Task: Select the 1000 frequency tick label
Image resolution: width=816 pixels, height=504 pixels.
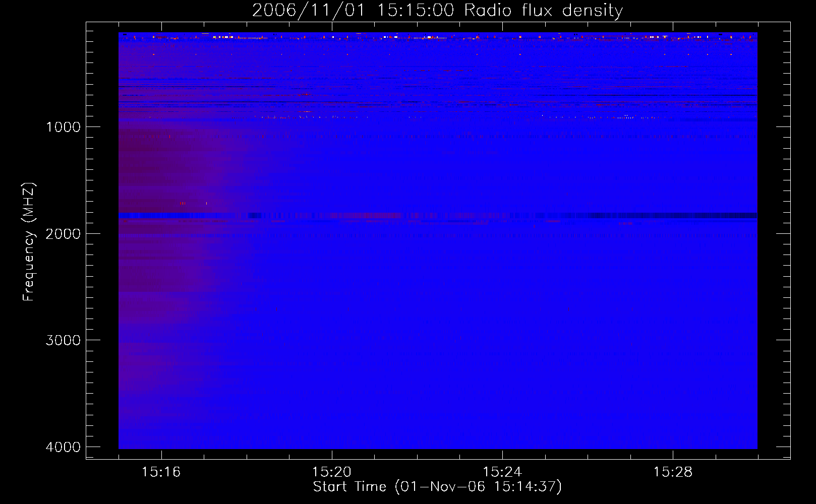Action: 64,127
